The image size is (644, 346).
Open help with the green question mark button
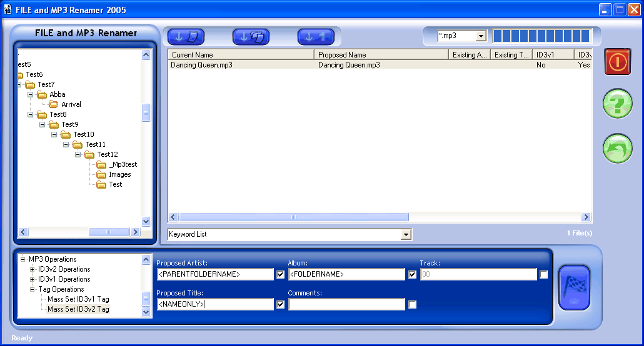pyautogui.click(x=617, y=104)
